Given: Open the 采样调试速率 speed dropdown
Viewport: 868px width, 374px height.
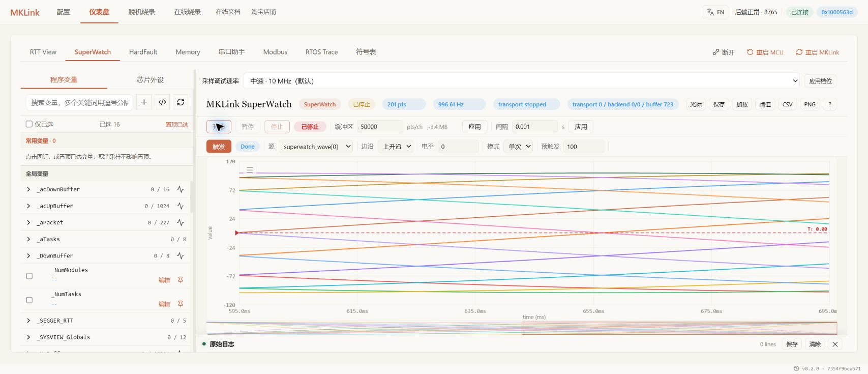Looking at the screenshot, I should click(x=522, y=81).
